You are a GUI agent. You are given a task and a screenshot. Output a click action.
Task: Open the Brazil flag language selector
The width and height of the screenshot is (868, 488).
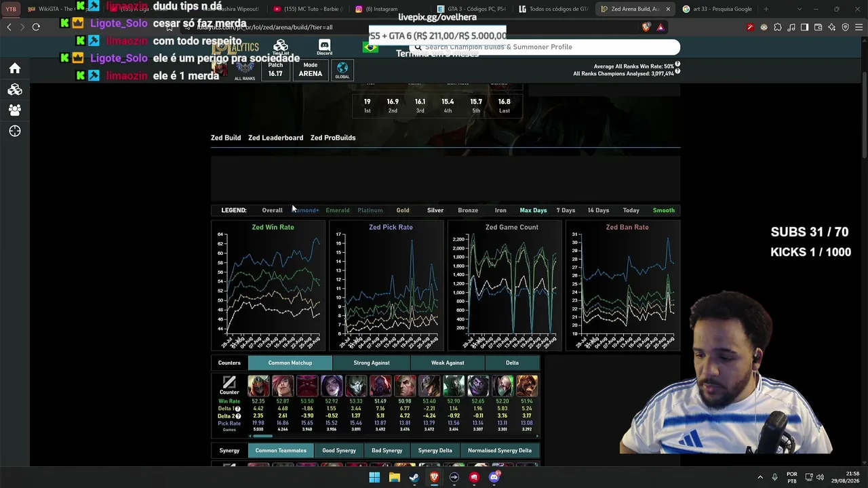click(370, 47)
